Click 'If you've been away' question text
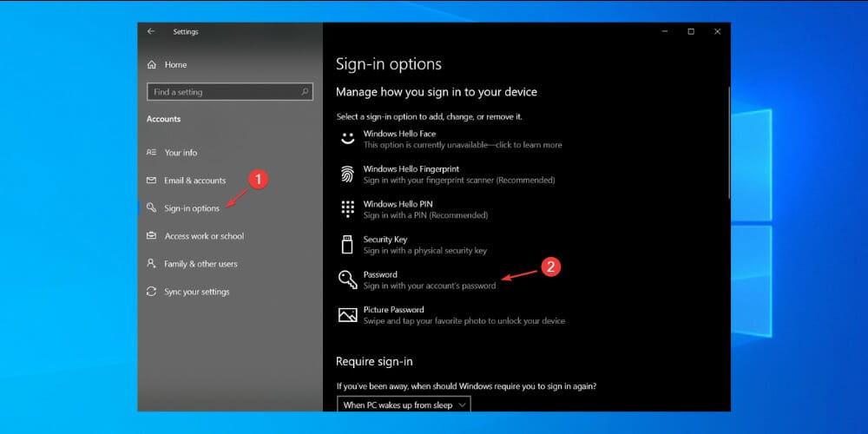 (467, 386)
